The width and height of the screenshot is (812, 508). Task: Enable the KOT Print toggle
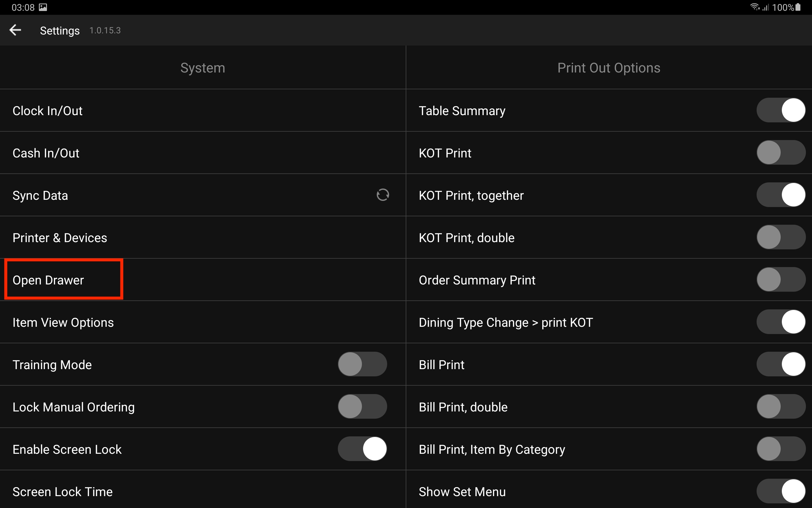[x=781, y=153]
